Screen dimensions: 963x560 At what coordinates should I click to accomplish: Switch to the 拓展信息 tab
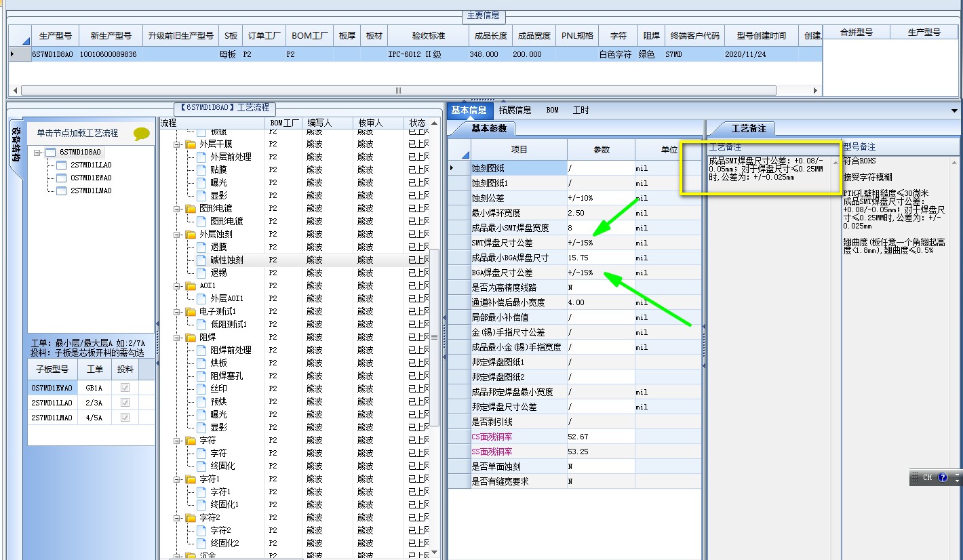pos(515,110)
